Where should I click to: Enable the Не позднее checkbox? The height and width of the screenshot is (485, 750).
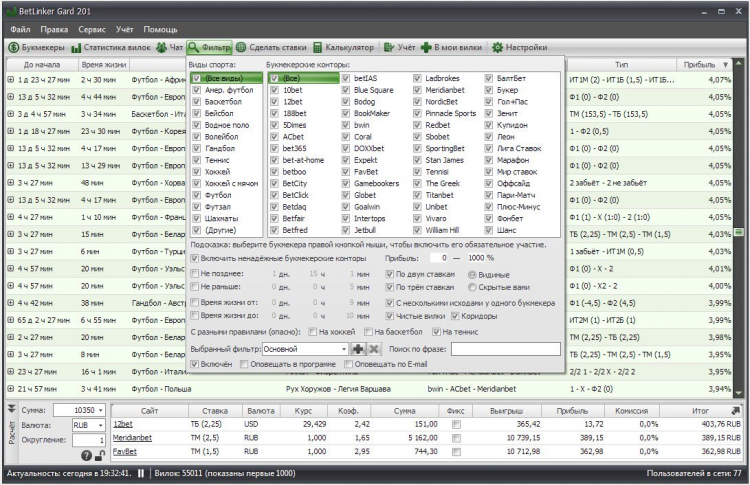click(x=194, y=274)
